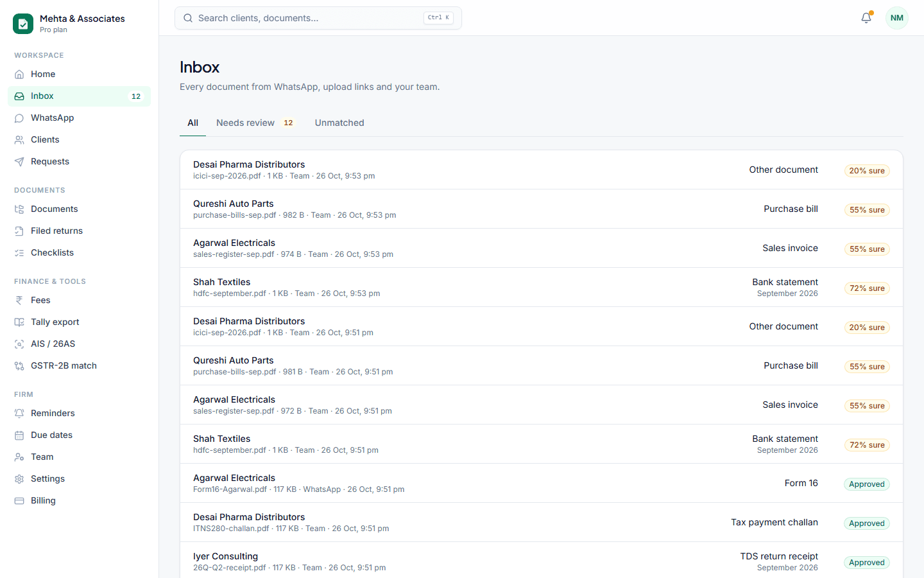Click the Due dates calendar icon
The width and height of the screenshot is (924, 578).
click(x=19, y=435)
